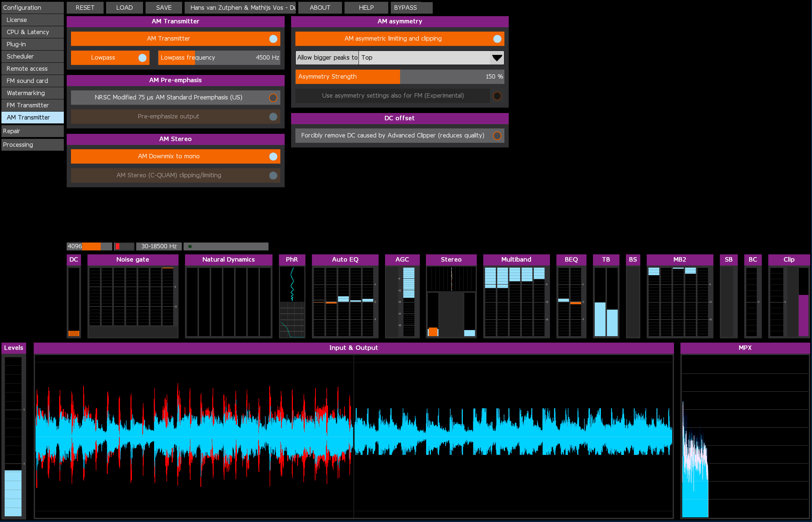Click the AM asymmetry section header

point(400,22)
